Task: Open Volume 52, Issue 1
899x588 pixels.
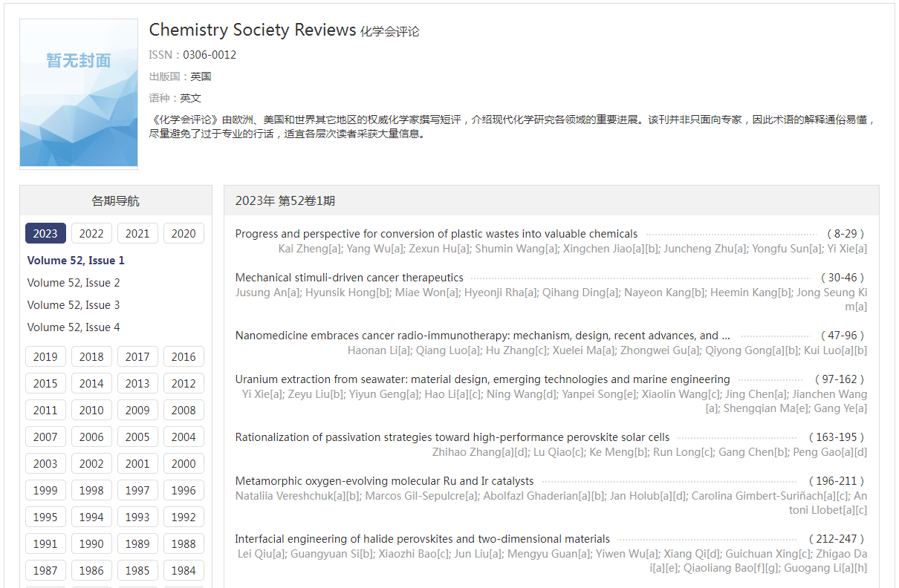Action: (76, 261)
